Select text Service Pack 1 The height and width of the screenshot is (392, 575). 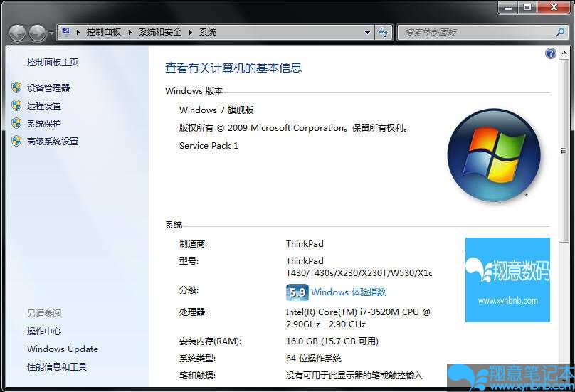point(209,146)
